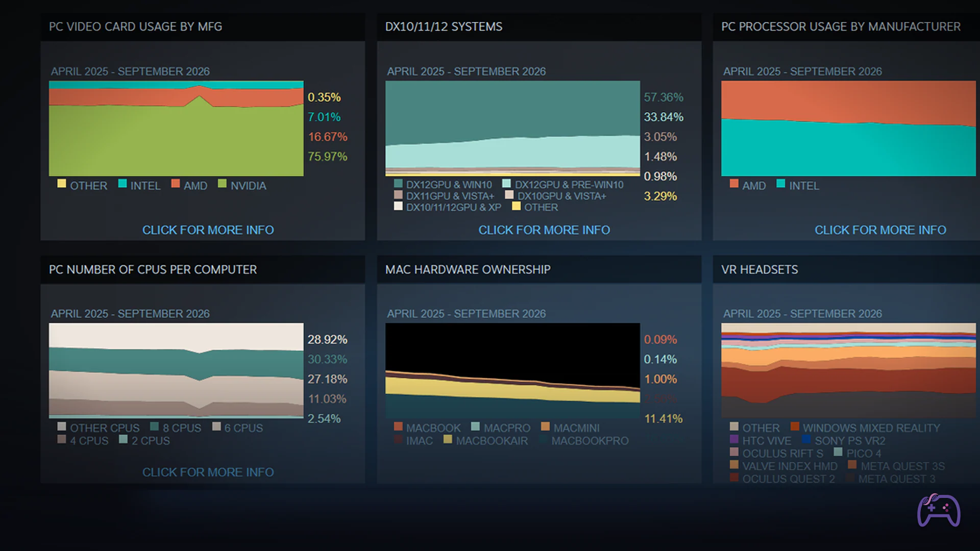The image size is (980, 551).
Task: Click the DX12GPU & PRE-WIN10 legend swatch
Action: (506, 183)
